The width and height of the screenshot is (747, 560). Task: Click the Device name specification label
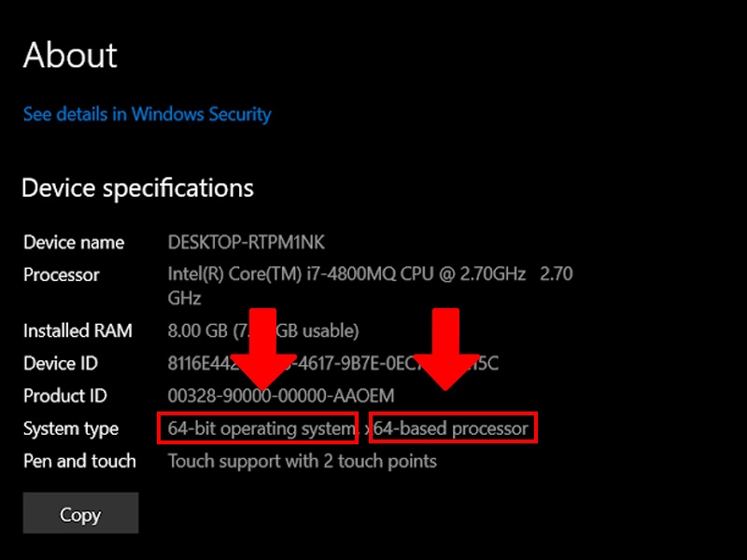coord(73,242)
